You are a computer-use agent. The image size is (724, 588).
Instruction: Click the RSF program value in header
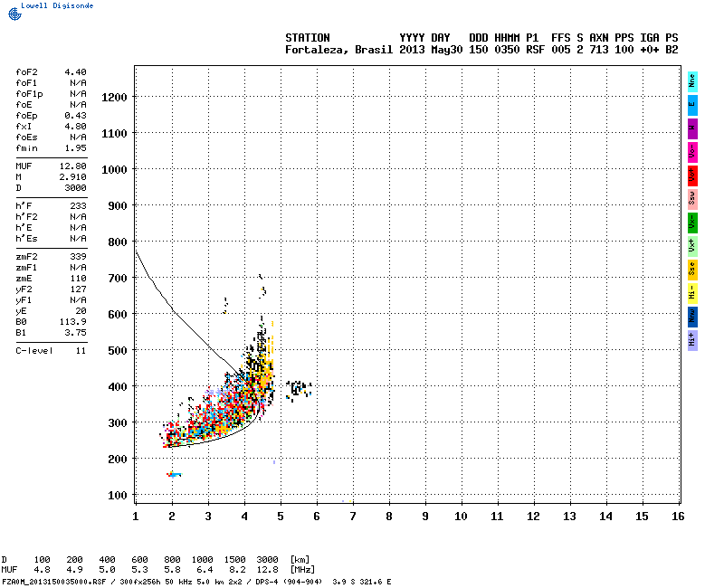535,50
